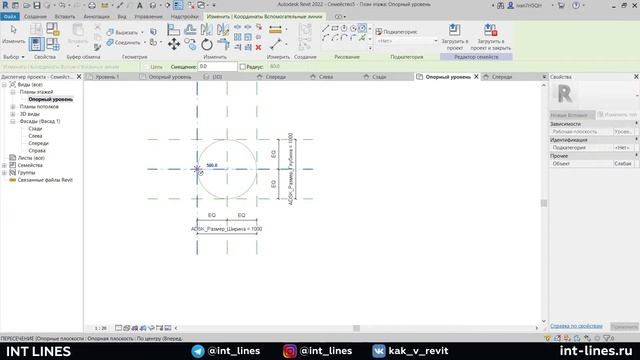Screen dimensions: 640x360
Task: Click the Смещение offset input field
Action: pos(217,66)
